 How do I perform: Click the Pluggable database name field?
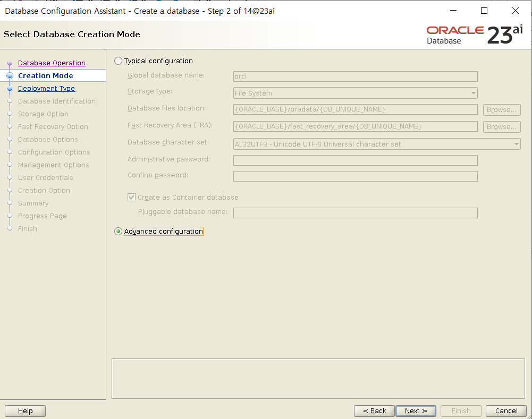355,213
